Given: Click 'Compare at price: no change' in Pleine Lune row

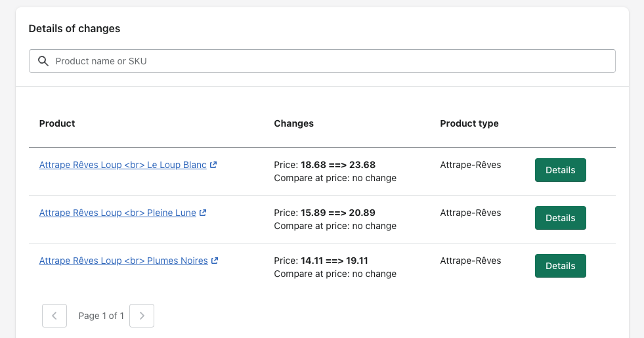Looking at the screenshot, I should (335, 226).
